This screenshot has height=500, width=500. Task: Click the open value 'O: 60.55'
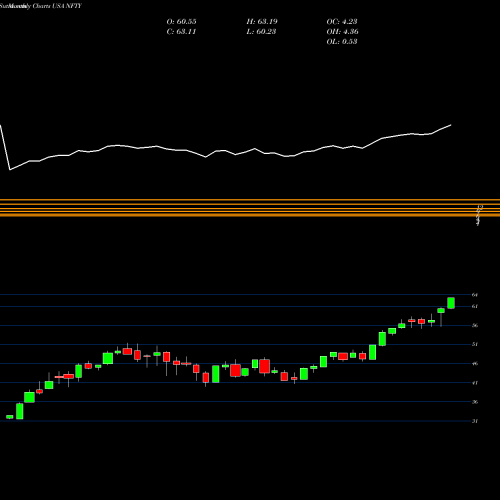[x=181, y=22]
